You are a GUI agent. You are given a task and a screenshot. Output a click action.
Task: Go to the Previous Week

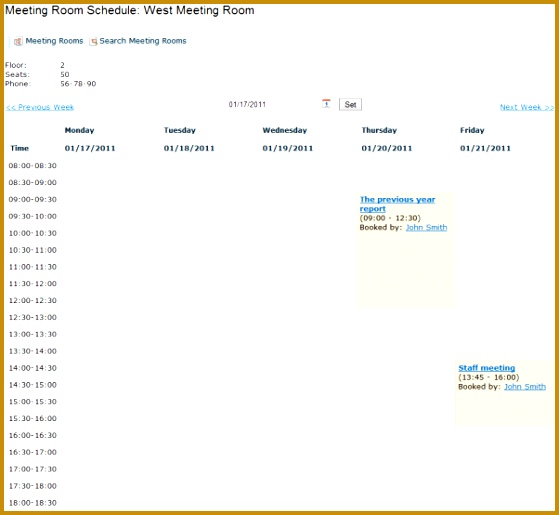pos(40,107)
